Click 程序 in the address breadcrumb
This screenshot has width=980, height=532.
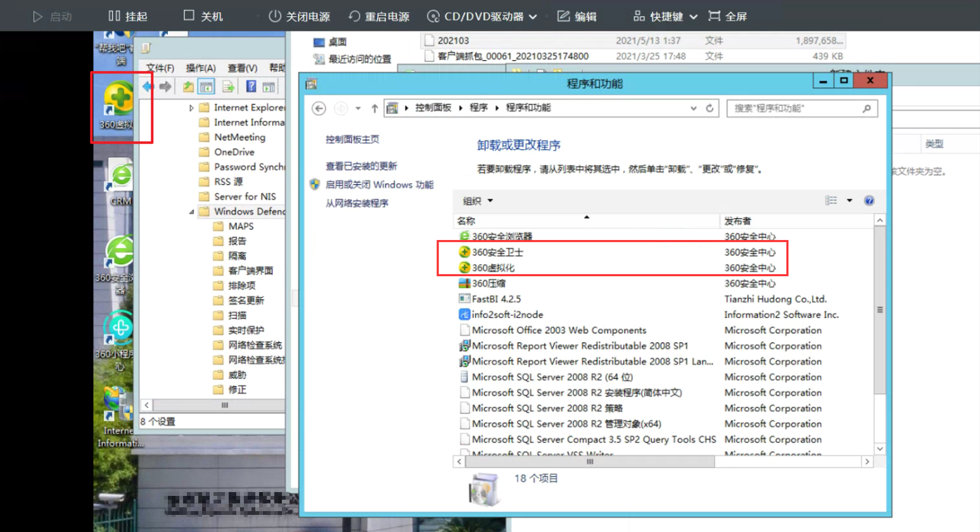pyautogui.click(x=478, y=108)
